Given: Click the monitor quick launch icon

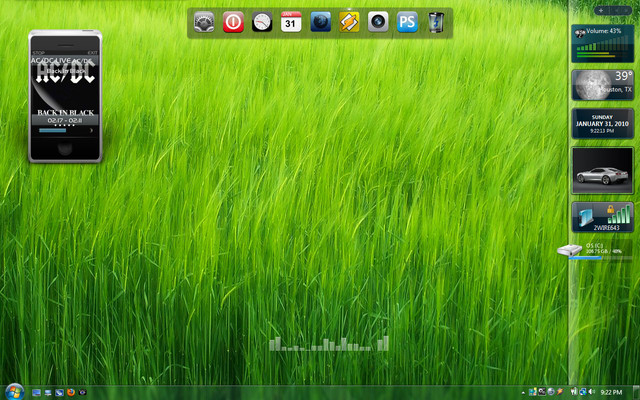Looking at the screenshot, I should coord(48,393).
